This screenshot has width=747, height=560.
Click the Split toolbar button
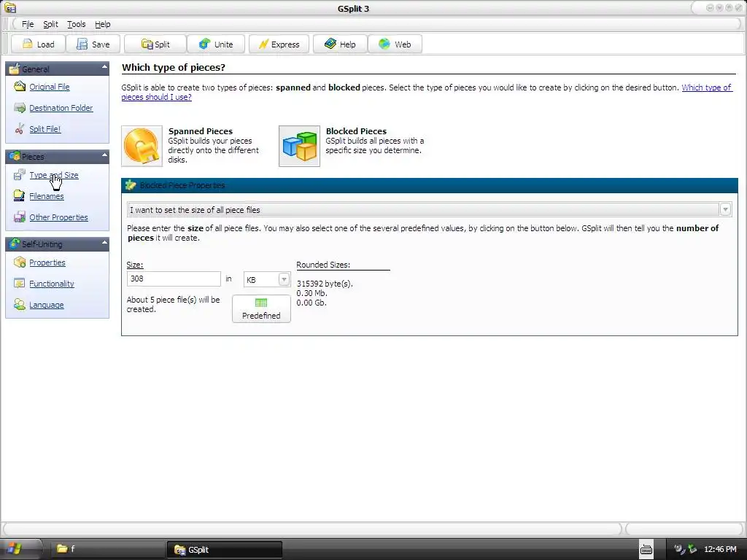click(155, 44)
